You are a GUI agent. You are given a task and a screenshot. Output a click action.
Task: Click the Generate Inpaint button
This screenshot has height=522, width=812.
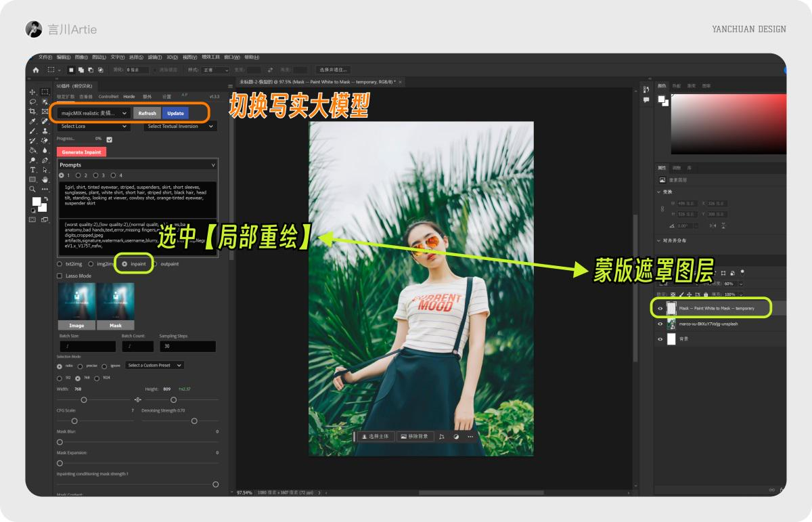click(x=81, y=152)
